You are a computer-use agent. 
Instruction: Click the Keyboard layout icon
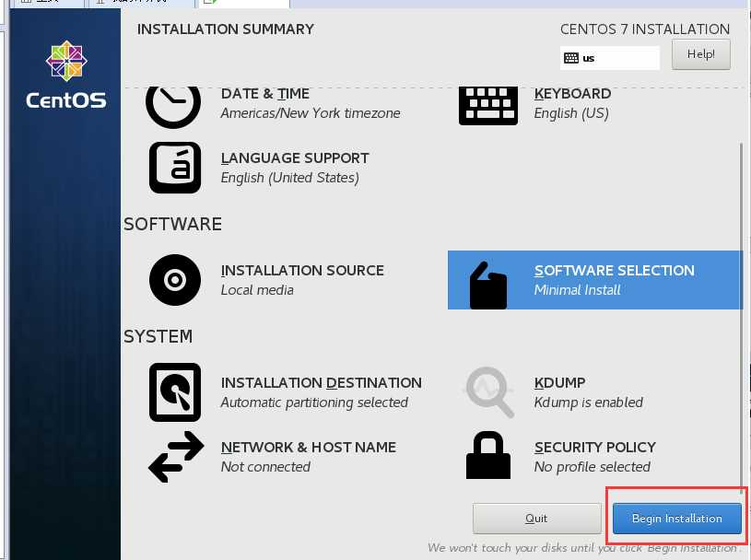[x=488, y=106]
